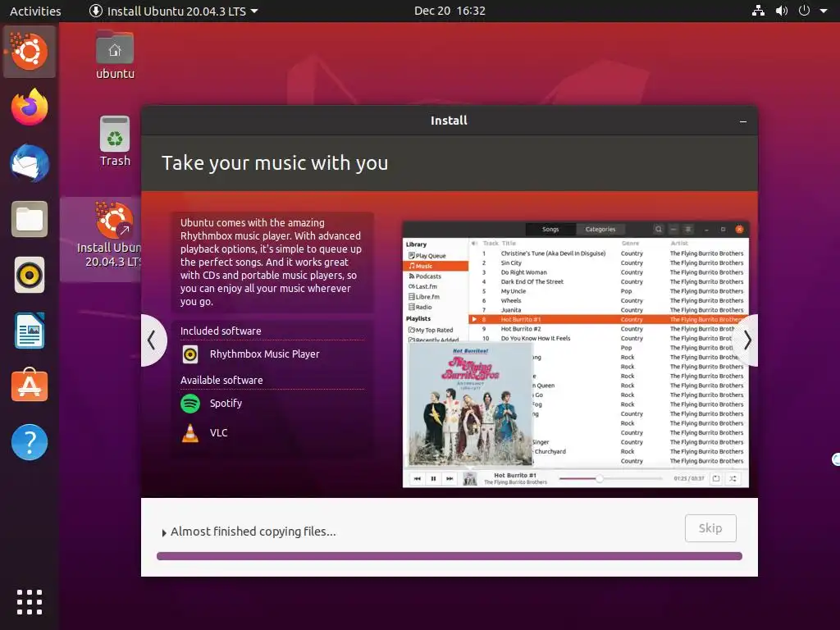This screenshot has width=840, height=630.
Task: Click the Do Right Woman track row
Action: pyautogui.click(x=608, y=272)
